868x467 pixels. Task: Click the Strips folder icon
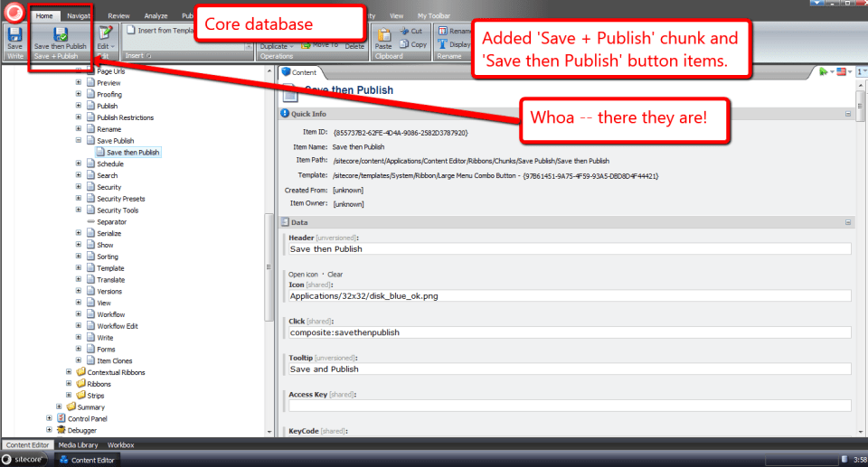click(x=80, y=395)
